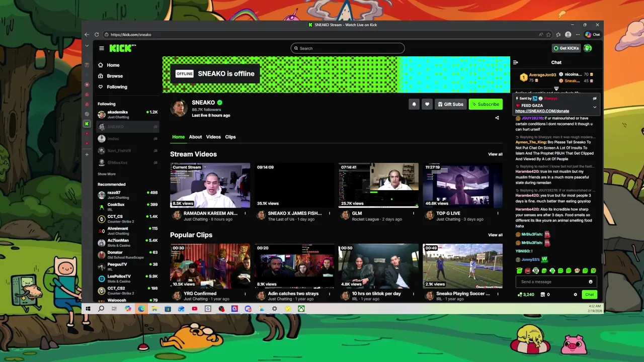Open CookSux recommended channel

(128, 207)
